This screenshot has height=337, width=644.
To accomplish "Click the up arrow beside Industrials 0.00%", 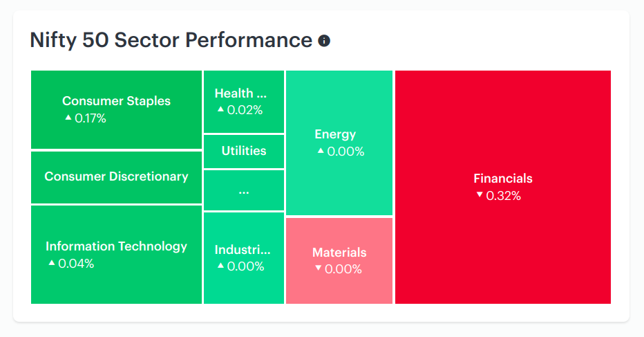I will click(x=220, y=266).
